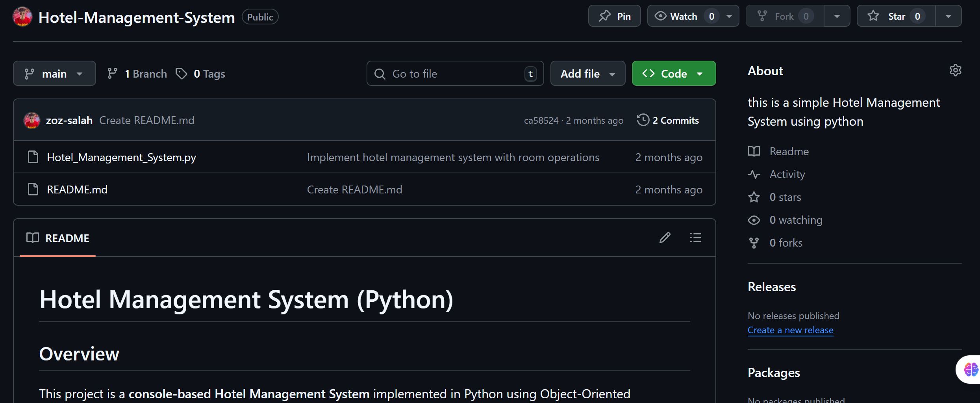Open Create a new release link

pos(790,330)
